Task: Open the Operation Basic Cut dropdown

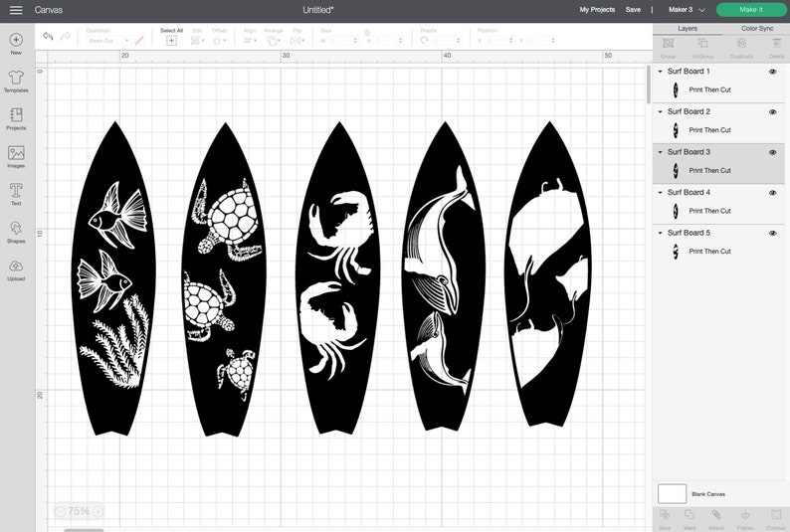Action: tap(108, 40)
